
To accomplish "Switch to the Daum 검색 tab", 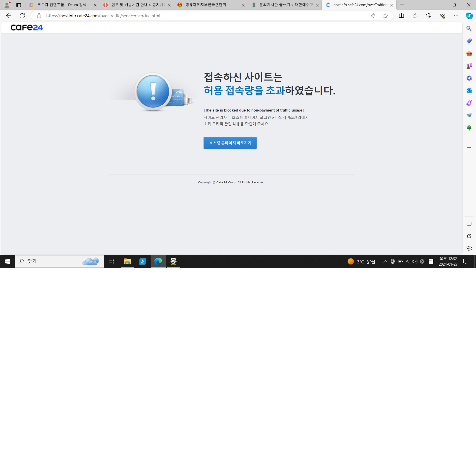I will (x=61, y=5).
